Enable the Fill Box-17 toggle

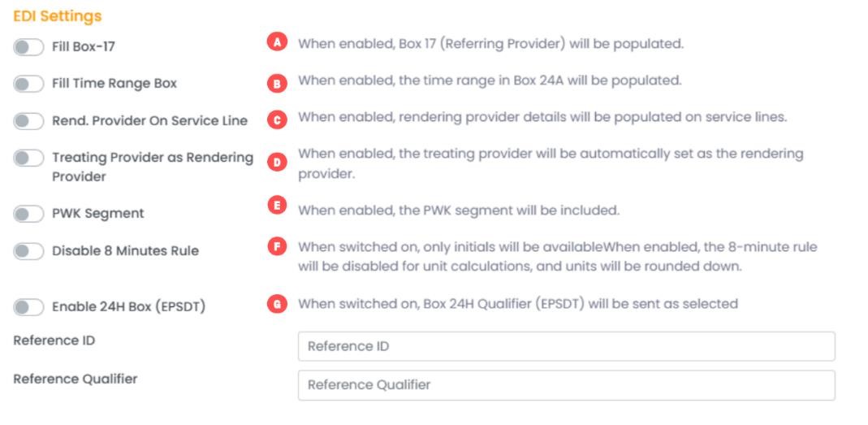click(x=28, y=47)
